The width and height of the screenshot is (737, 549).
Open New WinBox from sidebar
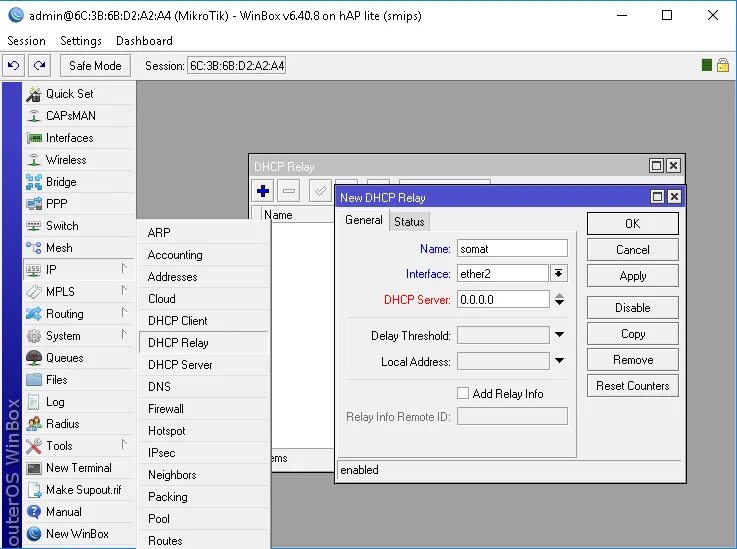tap(79, 534)
